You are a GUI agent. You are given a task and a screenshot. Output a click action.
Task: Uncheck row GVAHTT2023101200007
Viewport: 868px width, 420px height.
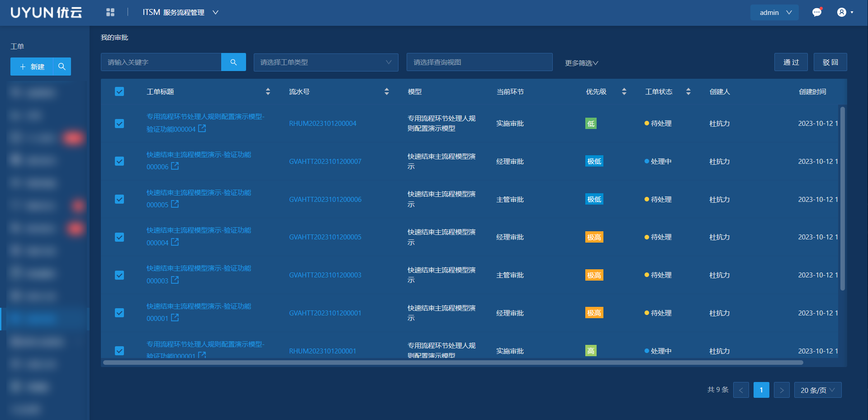pyautogui.click(x=119, y=161)
